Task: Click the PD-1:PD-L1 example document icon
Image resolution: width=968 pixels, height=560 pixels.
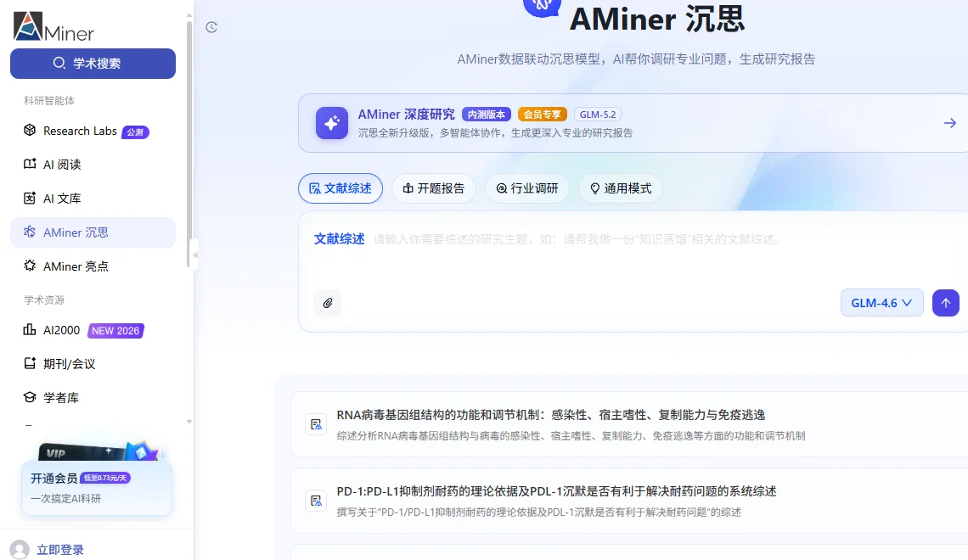Action: 316,501
